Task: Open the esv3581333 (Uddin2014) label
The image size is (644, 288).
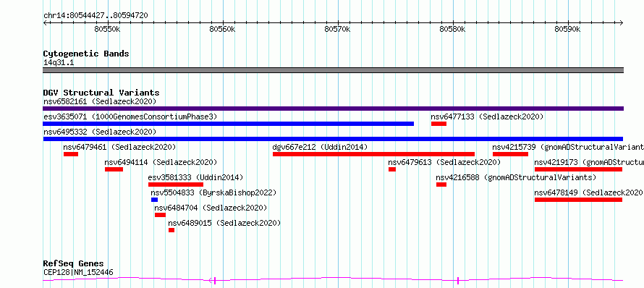Action: (195, 177)
